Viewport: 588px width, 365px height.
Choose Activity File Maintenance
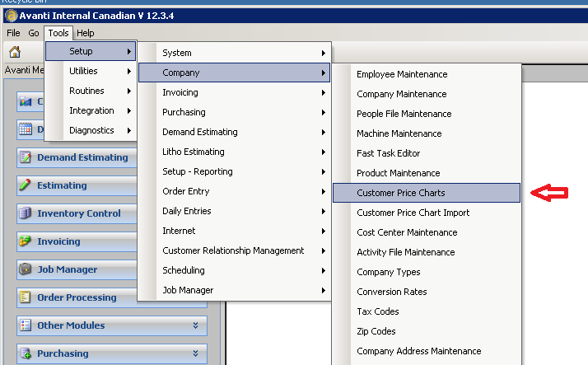tap(427, 252)
